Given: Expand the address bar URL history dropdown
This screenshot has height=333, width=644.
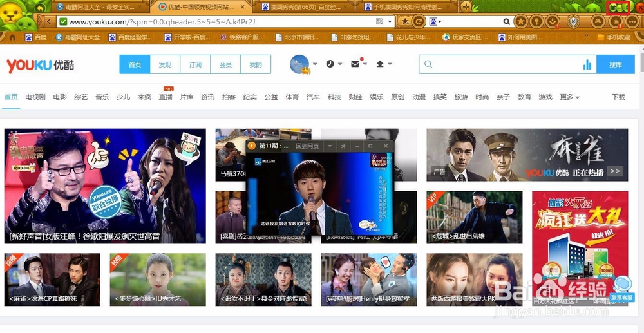Looking at the screenshot, I should pos(390,21).
